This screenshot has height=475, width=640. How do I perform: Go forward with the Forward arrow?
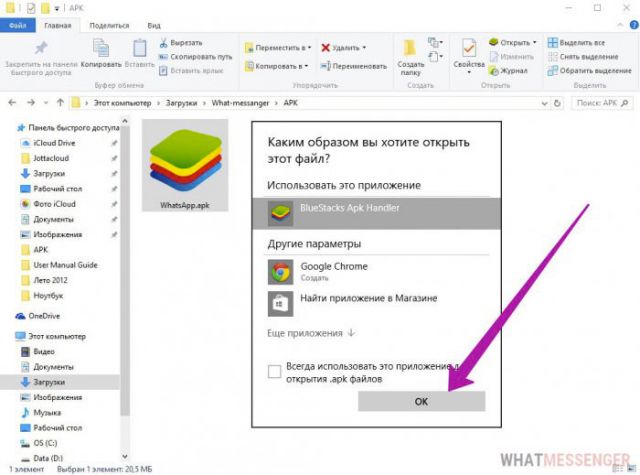[31, 103]
